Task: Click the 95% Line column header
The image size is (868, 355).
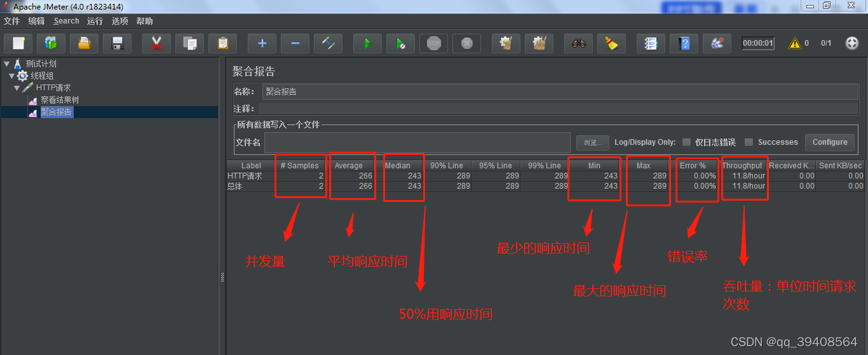Action: click(495, 165)
